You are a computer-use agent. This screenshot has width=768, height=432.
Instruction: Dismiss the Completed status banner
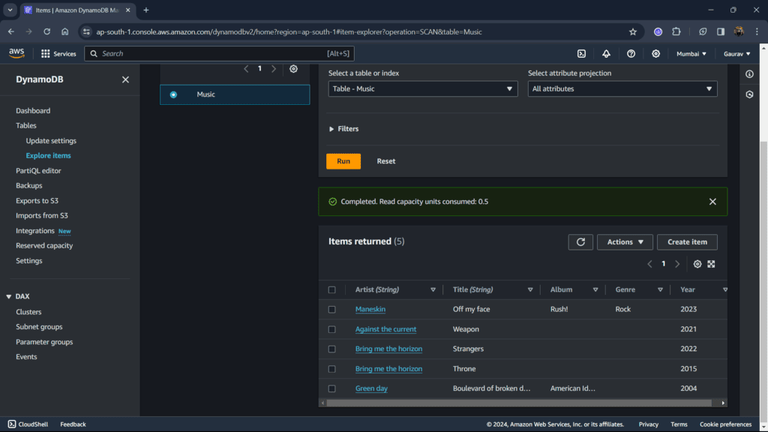coord(713,202)
